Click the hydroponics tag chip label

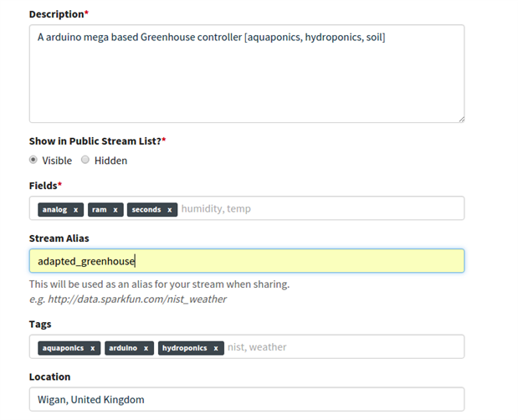tap(184, 348)
